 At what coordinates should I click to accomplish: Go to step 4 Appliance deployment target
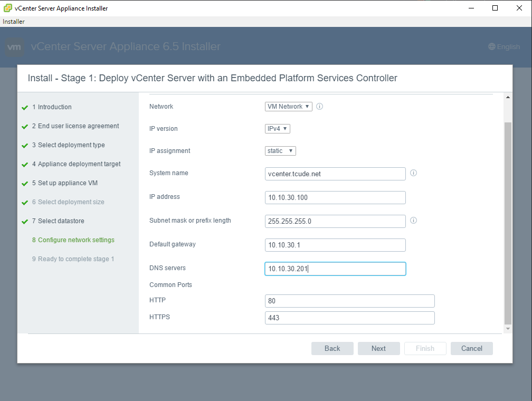77,164
